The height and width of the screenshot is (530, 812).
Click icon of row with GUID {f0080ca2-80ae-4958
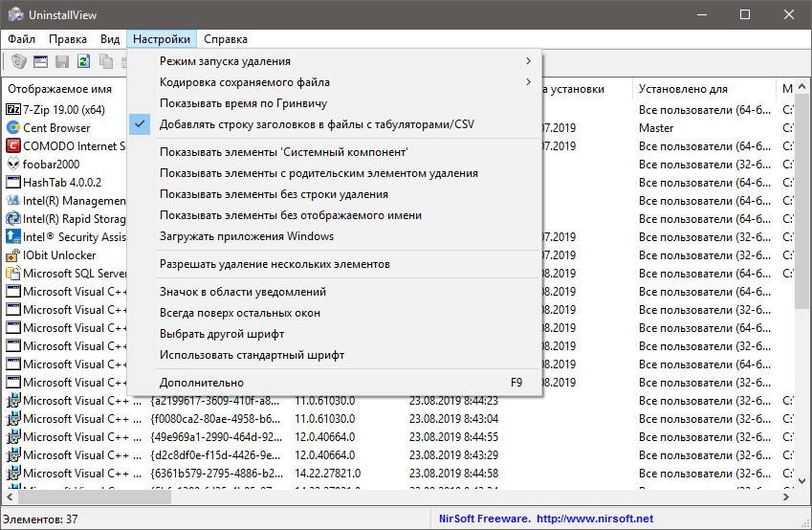(13, 419)
